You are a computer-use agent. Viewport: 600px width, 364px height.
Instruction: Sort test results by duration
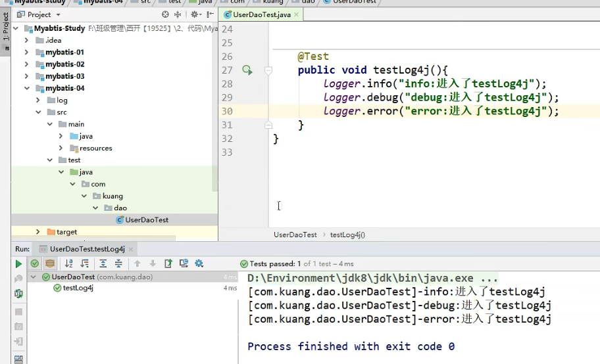[85, 263]
